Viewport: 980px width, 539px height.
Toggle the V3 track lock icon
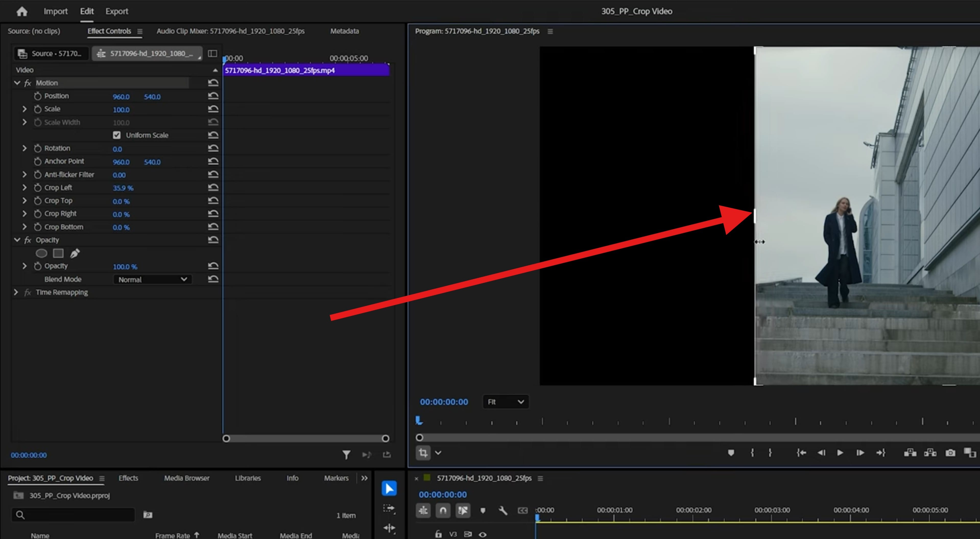coord(438,534)
